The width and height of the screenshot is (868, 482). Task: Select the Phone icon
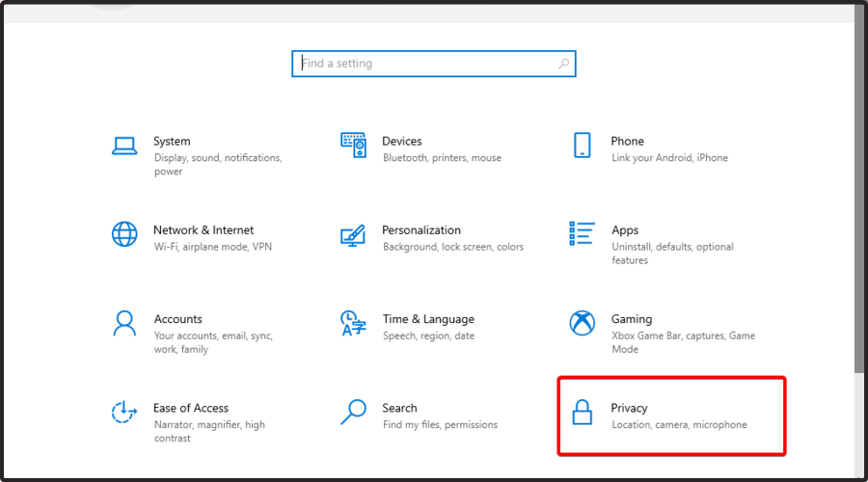(x=582, y=146)
